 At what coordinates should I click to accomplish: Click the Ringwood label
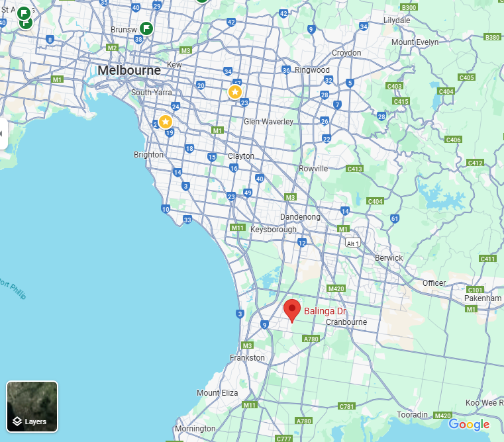pyautogui.click(x=312, y=69)
